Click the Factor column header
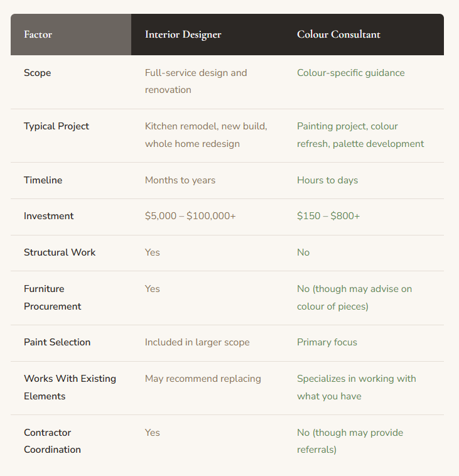Screen dimensions: 459x476 [38, 35]
